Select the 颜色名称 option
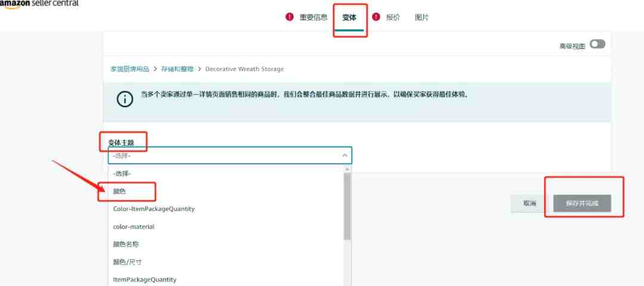Image resolution: width=644 pixels, height=286 pixels. point(225,244)
